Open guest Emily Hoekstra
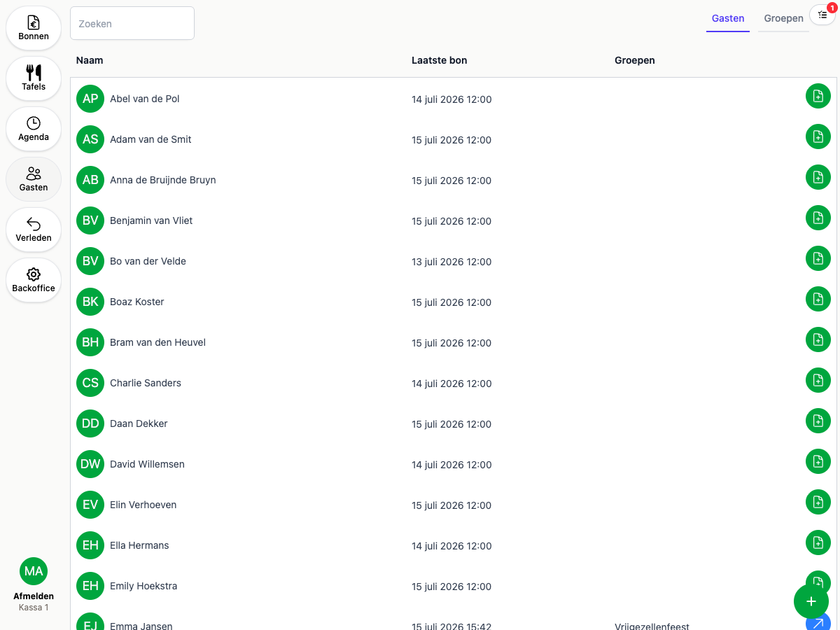The height and width of the screenshot is (630, 840). (x=143, y=586)
